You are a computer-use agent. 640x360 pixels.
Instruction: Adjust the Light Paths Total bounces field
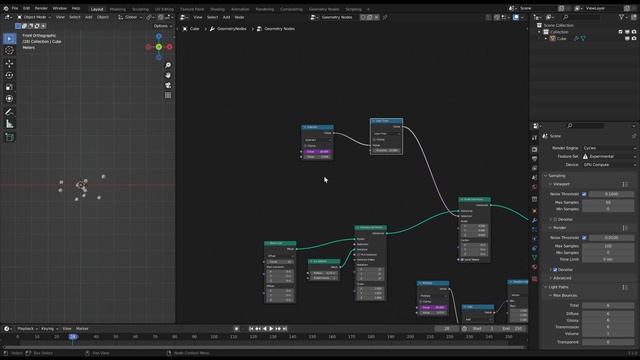608,305
